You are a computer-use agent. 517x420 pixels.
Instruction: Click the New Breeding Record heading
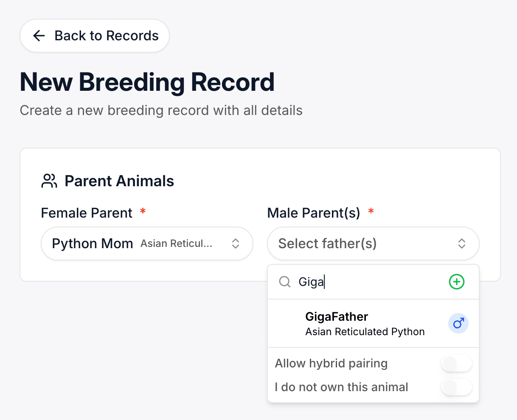(x=147, y=82)
